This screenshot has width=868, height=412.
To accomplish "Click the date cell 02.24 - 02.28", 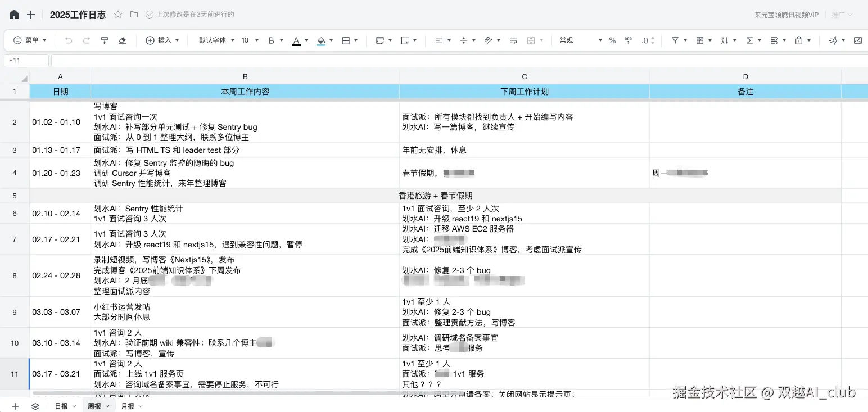I will [x=60, y=275].
